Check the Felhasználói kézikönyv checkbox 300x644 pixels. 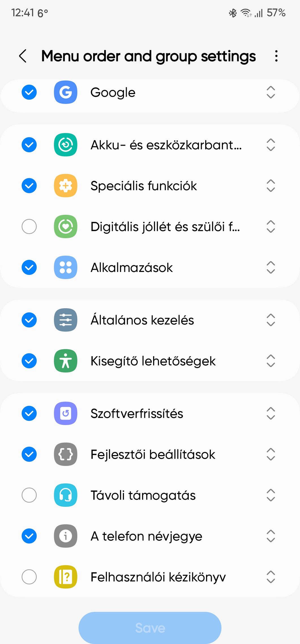pyautogui.click(x=29, y=577)
